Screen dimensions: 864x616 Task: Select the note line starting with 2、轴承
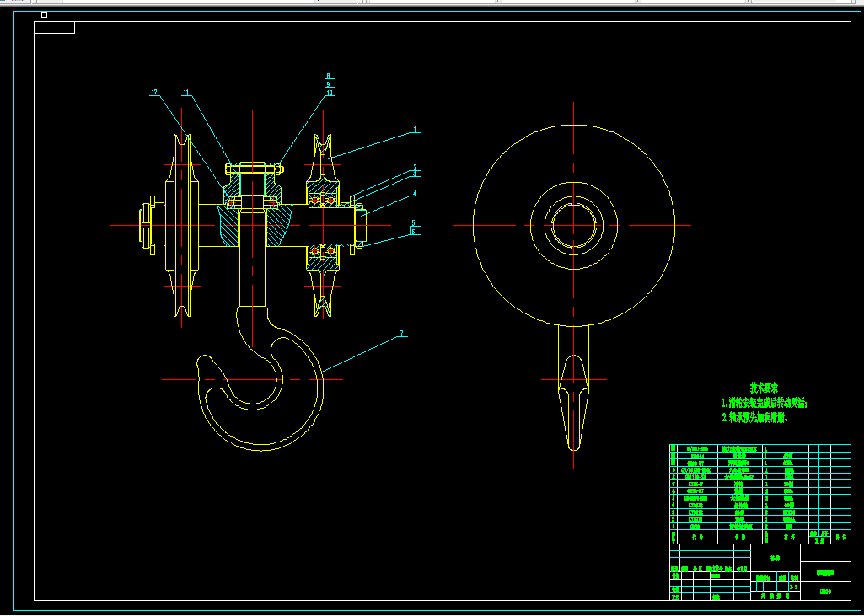coord(755,418)
